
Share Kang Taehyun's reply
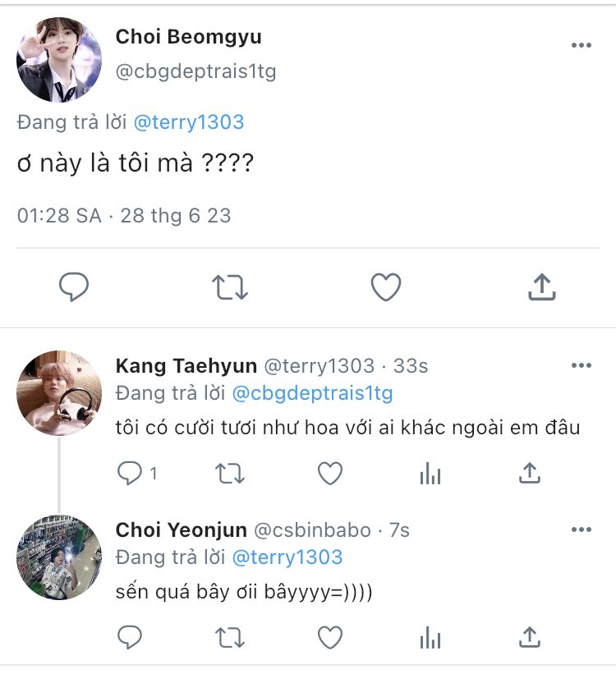coord(530,473)
